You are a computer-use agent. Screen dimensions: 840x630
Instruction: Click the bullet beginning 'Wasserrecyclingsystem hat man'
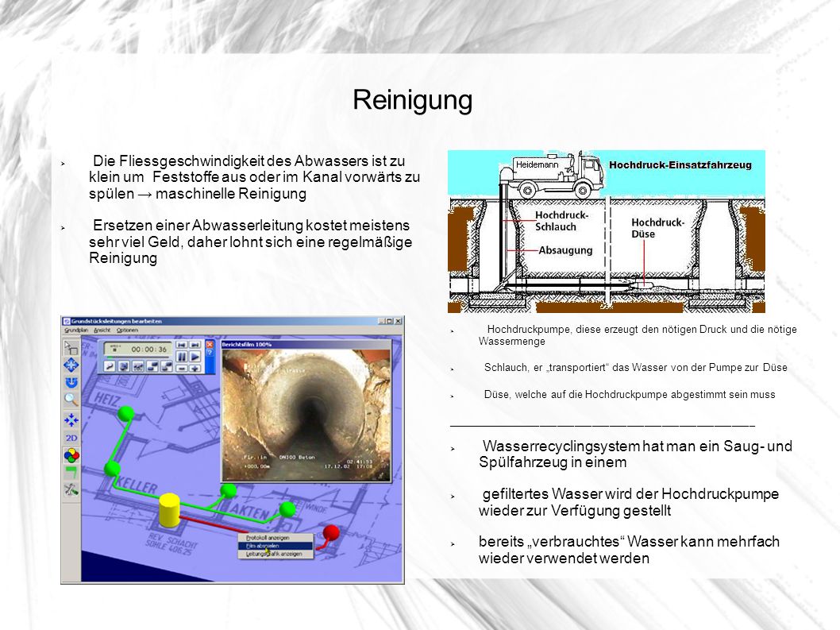[635, 454]
